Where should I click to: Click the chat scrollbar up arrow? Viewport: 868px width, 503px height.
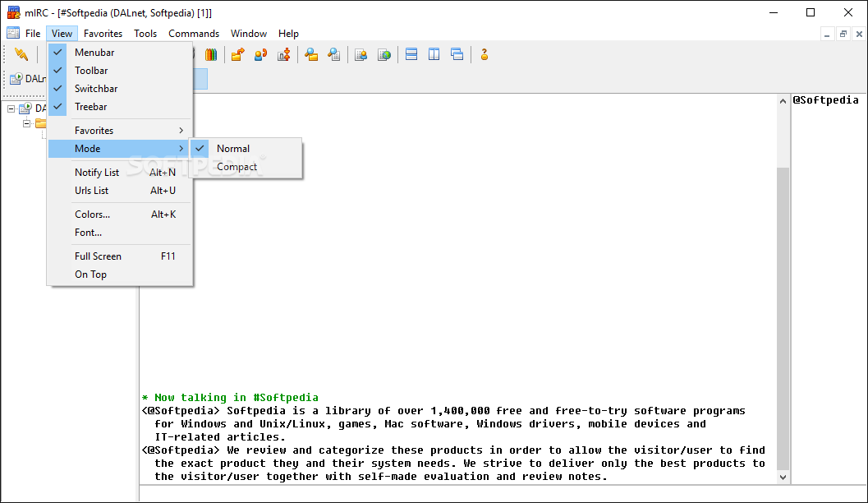pyautogui.click(x=783, y=101)
